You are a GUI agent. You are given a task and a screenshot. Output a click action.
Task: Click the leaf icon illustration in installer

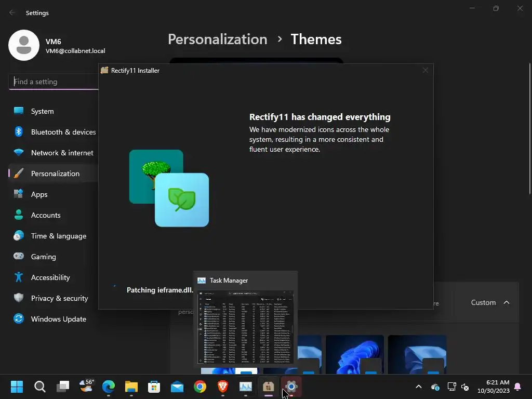point(182,200)
